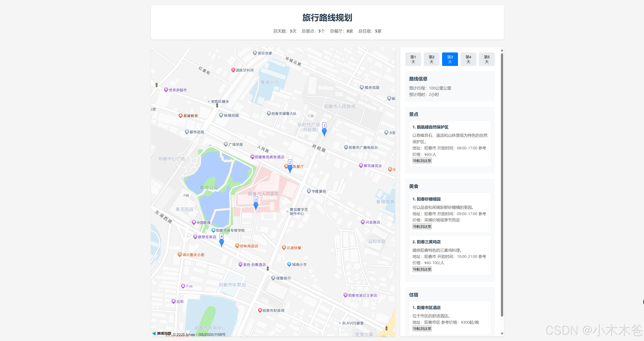Viewport: 644px width, 341px height.
Task: Click the 国良牙科所 map POI icon
Action: click(x=233, y=70)
